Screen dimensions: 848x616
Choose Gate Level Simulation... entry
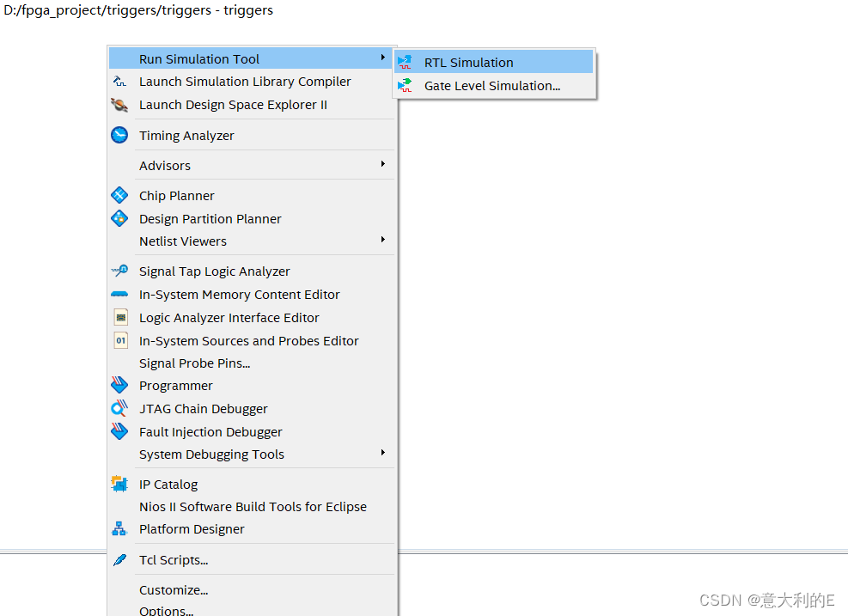[494, 85]
